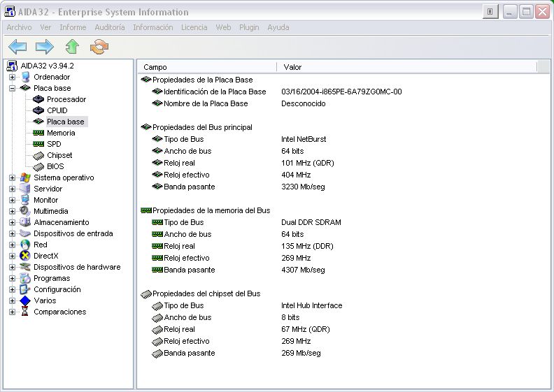Click the Programas icon in tree

pos(25,278)
